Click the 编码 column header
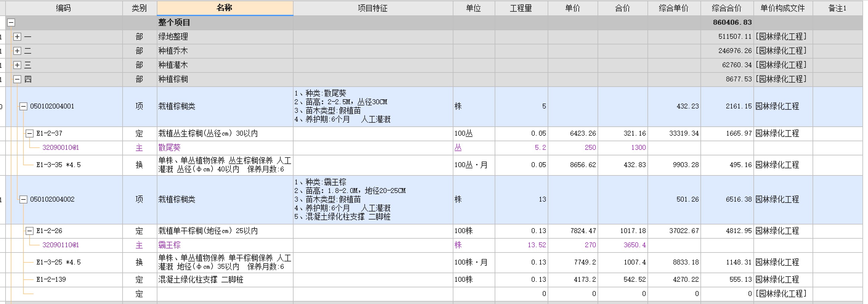 pos(63,8)
